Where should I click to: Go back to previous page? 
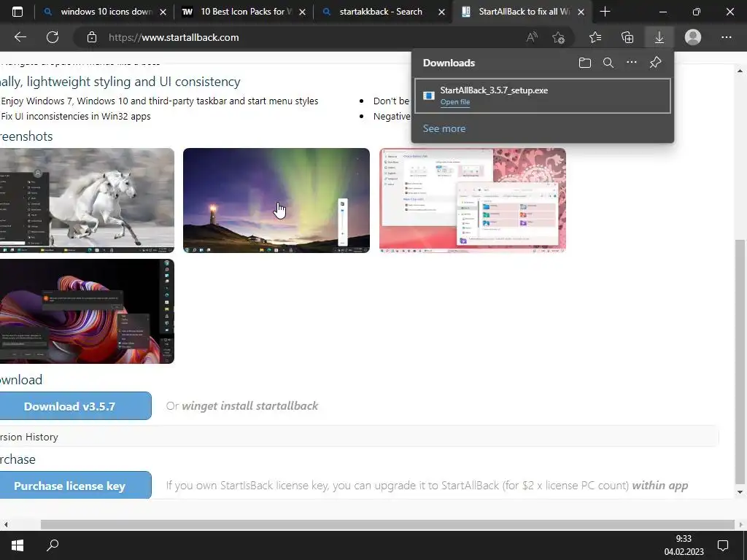click(x=20, y=37)
